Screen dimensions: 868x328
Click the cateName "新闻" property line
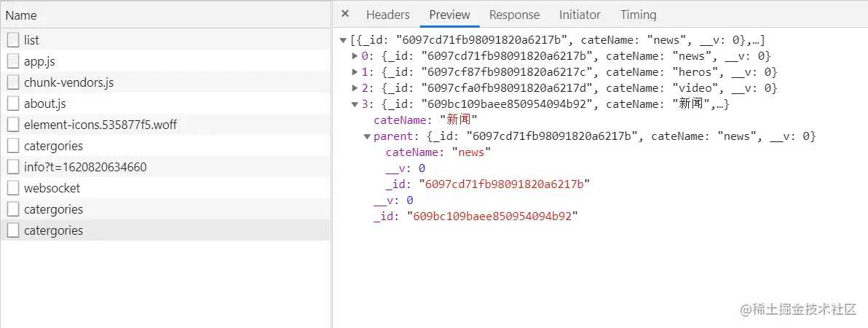pos(425,121)
